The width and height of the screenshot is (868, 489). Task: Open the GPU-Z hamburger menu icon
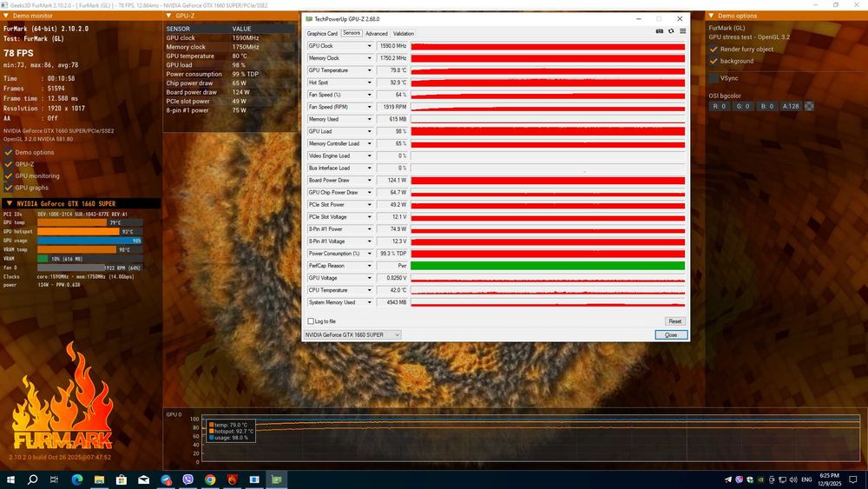coord(682,31)
